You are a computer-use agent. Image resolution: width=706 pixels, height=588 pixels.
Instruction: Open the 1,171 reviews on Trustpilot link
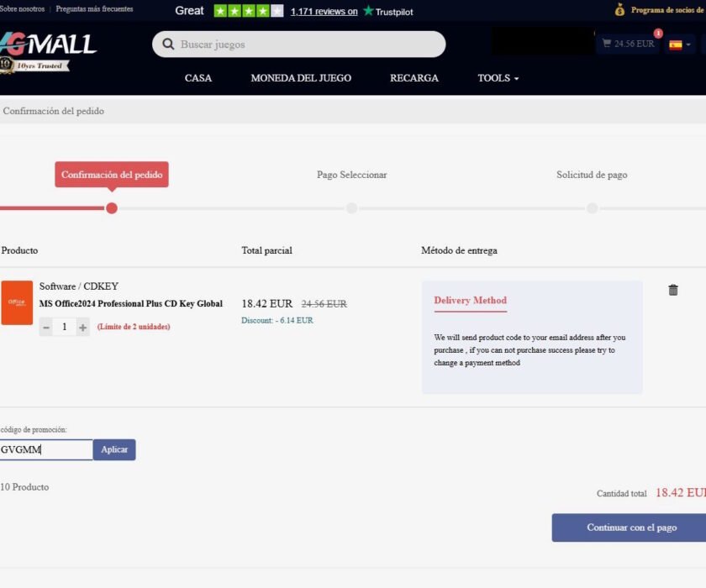click(x=324, y=12)
